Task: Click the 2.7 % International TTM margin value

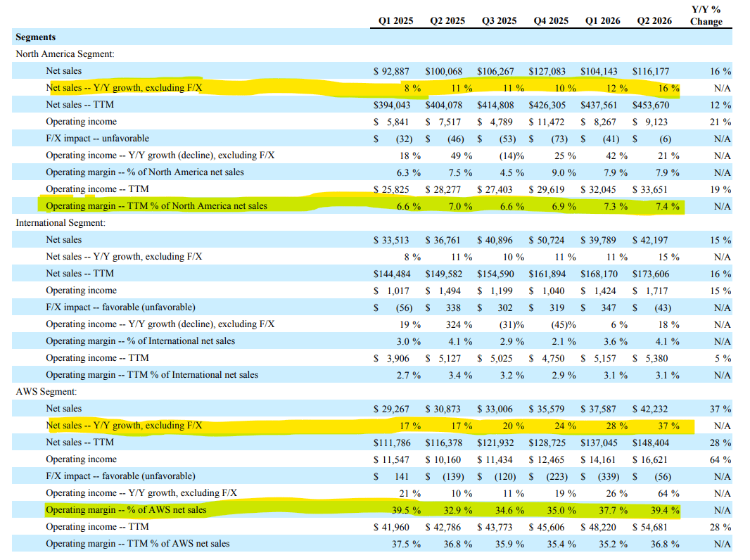Action: tap(409, 376)
